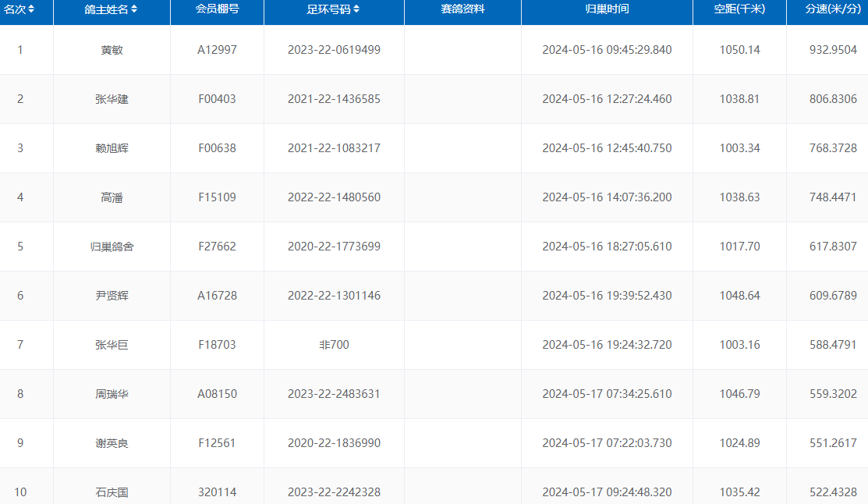Image resolution: width=868 pixels, height=504 pixels.
Task: Open owner 石庆国 in rank 10
Action: (112, 492)
